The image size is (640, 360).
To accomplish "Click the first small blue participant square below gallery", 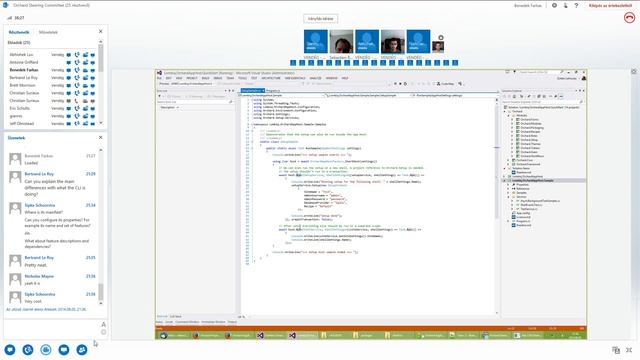I will coord(293,63).
